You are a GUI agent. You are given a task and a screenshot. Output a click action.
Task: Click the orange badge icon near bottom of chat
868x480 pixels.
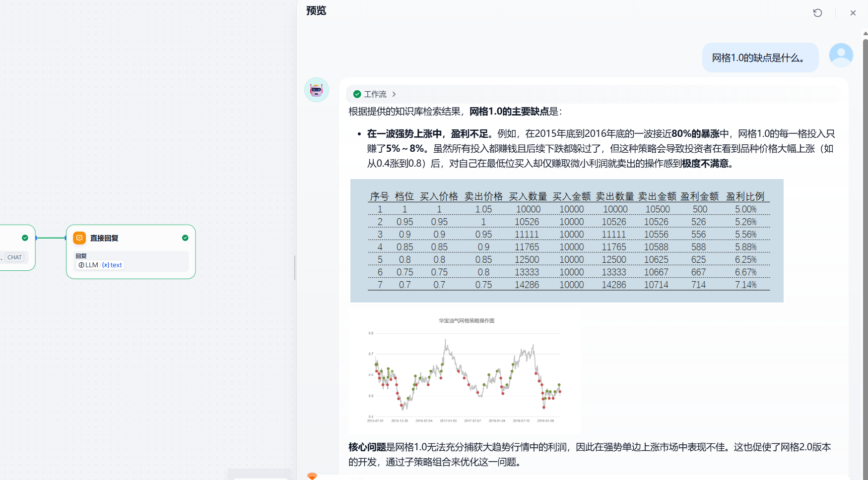tap(312, 476)
